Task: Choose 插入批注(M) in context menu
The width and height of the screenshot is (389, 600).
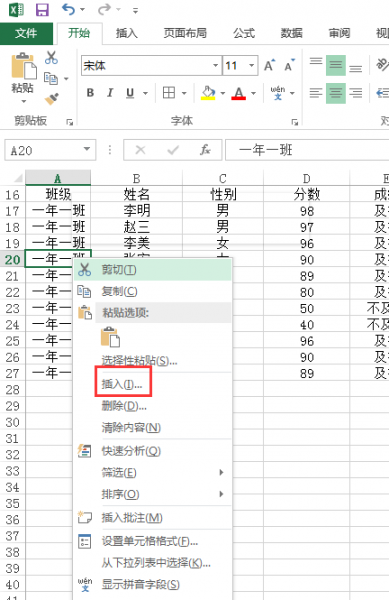Action: pyautogui.click(x=153, y=518)
